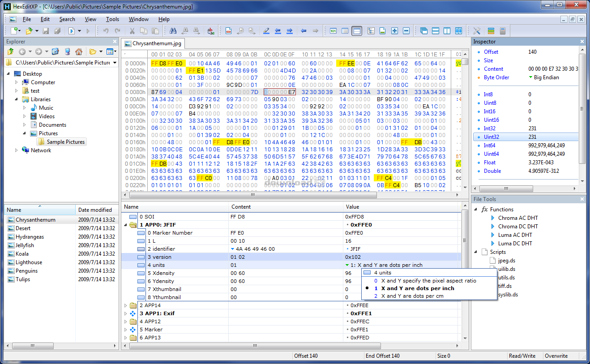590x364 pixels.
Task: Click the Cascade windows icon
Action: coord(424,31)
